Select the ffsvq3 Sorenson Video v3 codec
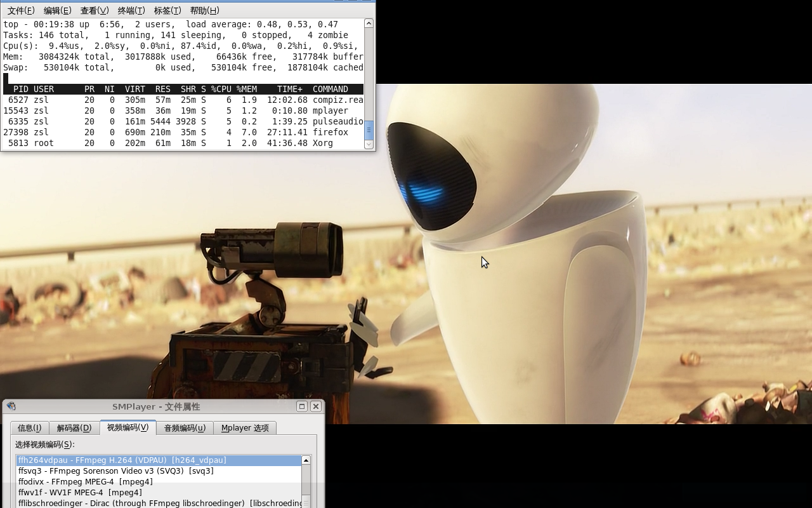Screen dimensions: 812x508 159,471
